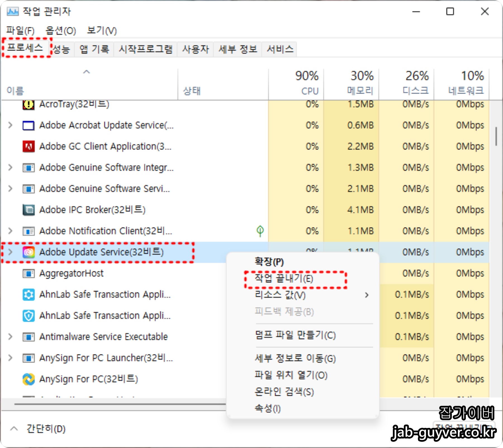Image resolution: width=503 pixels, height=448 pixels.
Task: Sort by the 상태 column header
Action: (223, 84)
